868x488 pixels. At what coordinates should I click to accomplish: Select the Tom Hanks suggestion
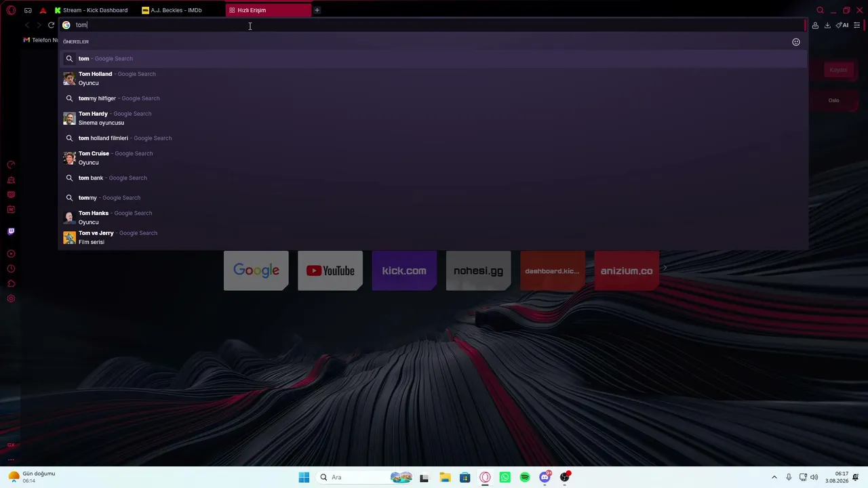[x=433, y=218]
